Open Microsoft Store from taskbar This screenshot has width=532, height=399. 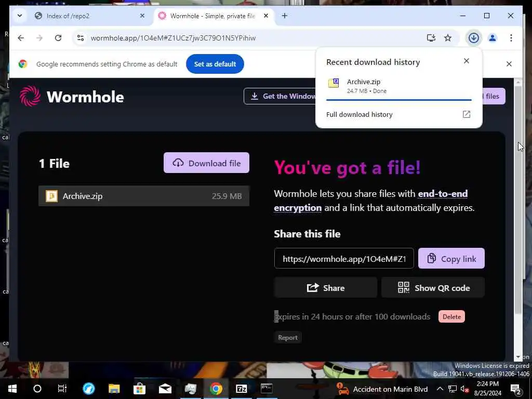click(x=139, y=389)
